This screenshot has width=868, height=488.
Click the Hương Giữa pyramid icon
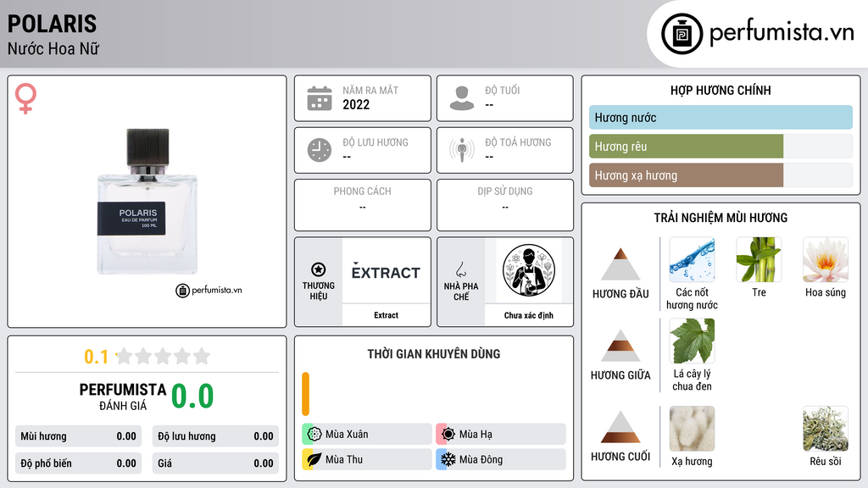620,346
